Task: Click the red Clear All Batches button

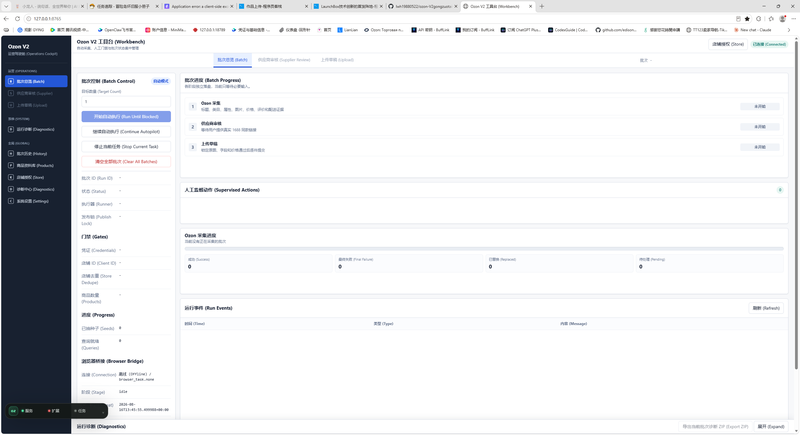Action: tap(126, 162)
